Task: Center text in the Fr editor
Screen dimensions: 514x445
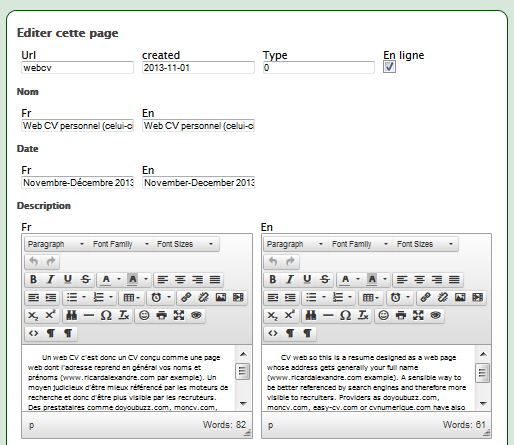Action: click(x=180, y=279)
